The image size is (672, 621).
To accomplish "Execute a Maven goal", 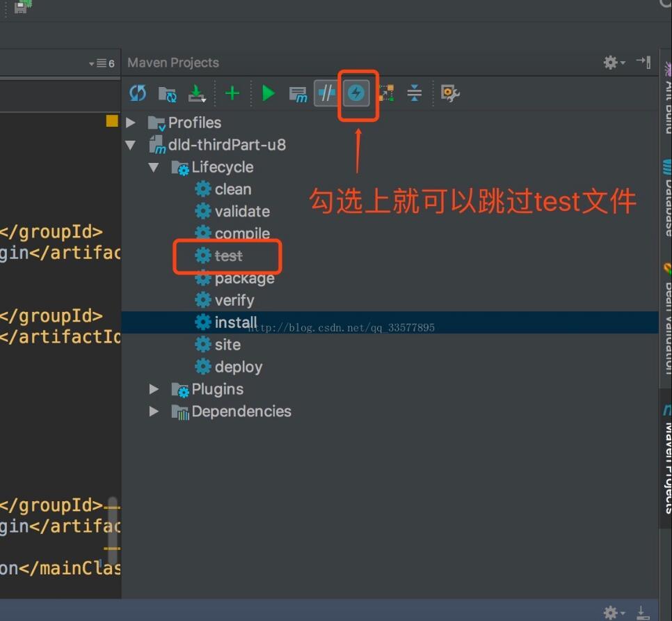I will pos(298,93).
